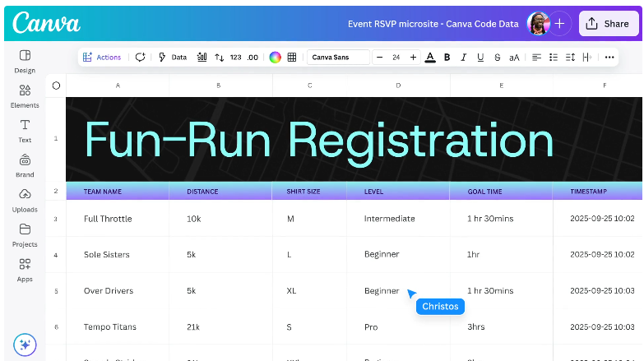Open the Apps panel
The image size is (644, 361).
[25, 269]
